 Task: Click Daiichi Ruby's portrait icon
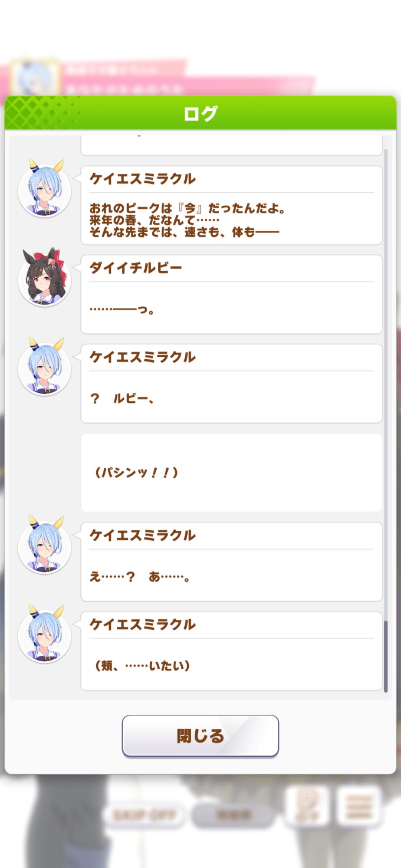click(x=45, y=278)
